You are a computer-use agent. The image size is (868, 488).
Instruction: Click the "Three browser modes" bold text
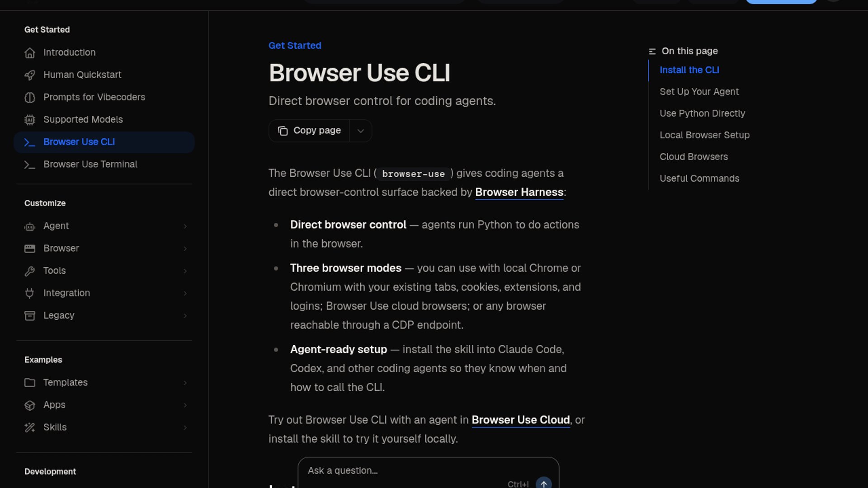(345, 268)
